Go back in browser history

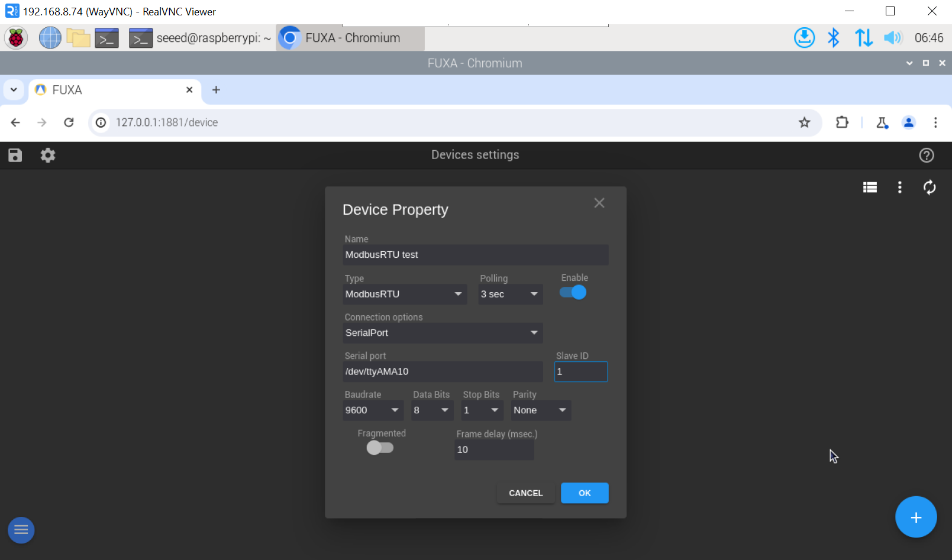15,122
